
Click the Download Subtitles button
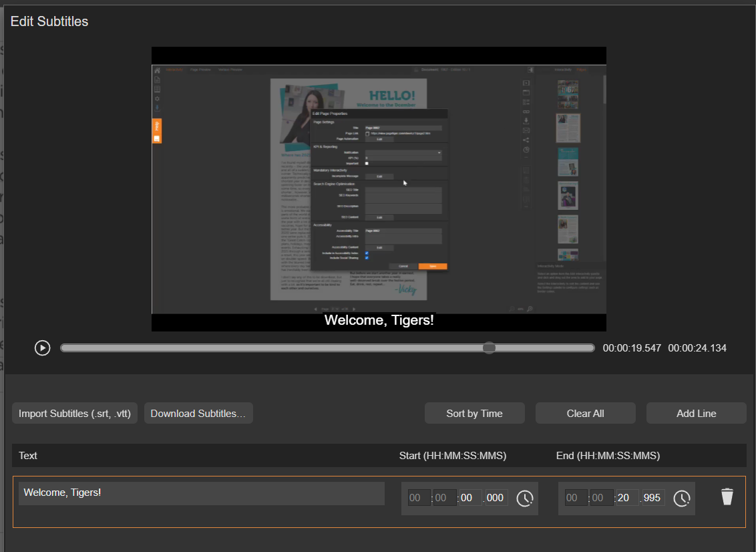[198, 414]
